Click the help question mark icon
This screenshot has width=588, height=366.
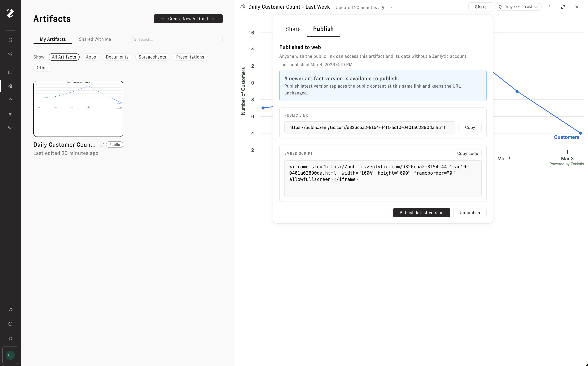pos(10,324)
